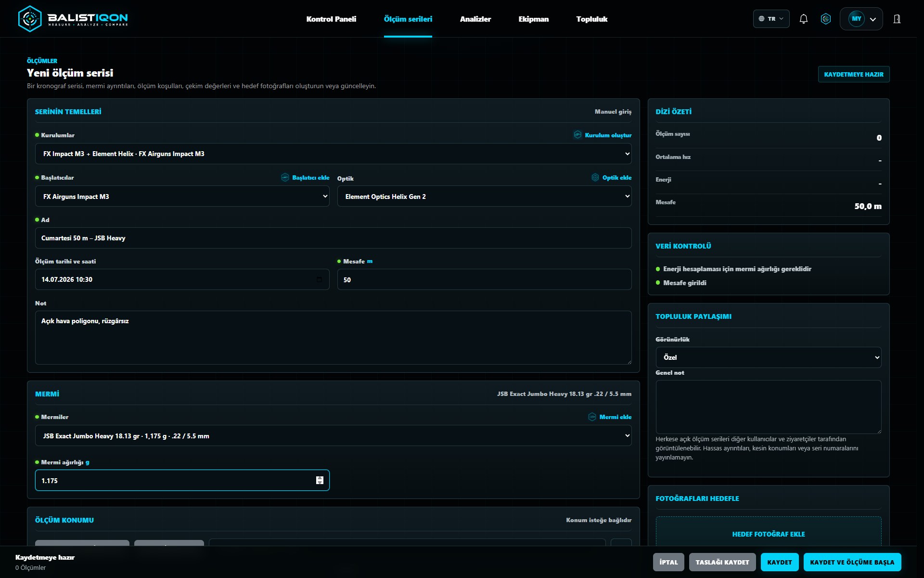Viewport: 924px width, 578px height.
Task: Open the TR language selector
Action: [771, 19]
